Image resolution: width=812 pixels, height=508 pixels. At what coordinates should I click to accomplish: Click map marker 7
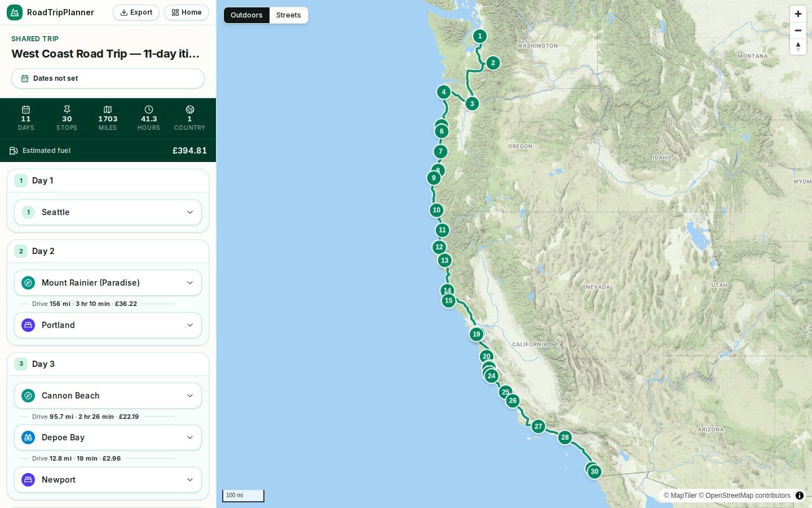click(x=440, y=151)
